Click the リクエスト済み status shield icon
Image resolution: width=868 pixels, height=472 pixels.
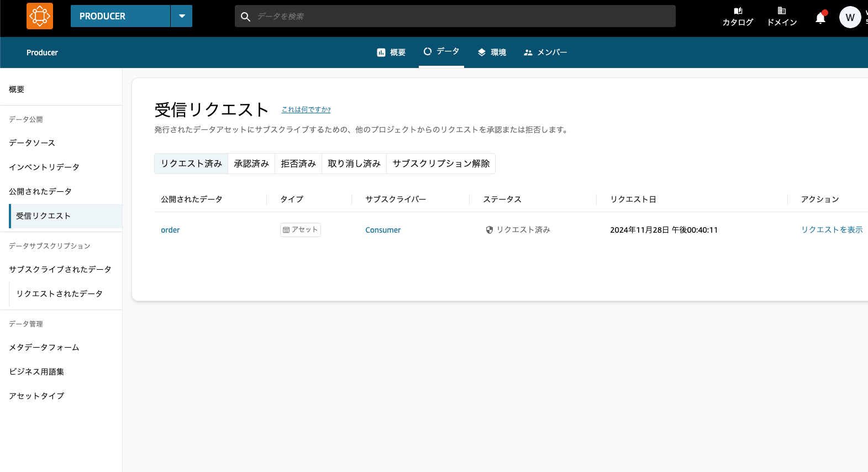[490, 230]
